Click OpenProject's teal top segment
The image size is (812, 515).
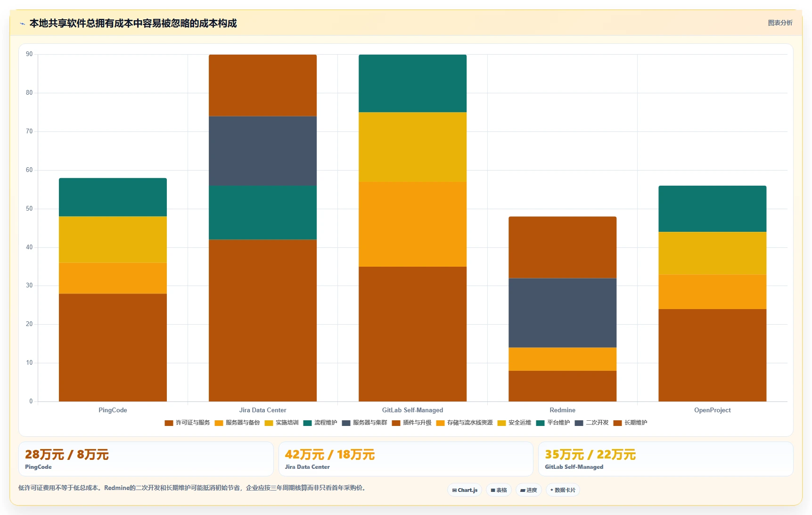(712, 209)
